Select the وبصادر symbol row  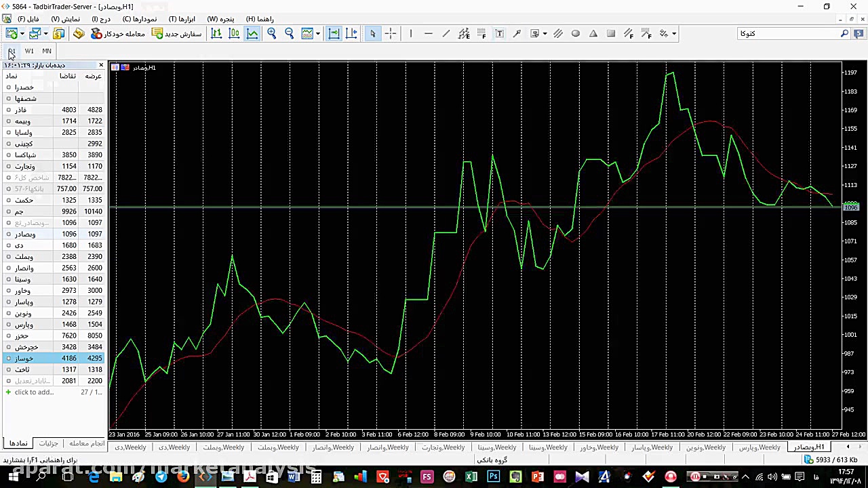pyautogui.click(x=54, y=234)
